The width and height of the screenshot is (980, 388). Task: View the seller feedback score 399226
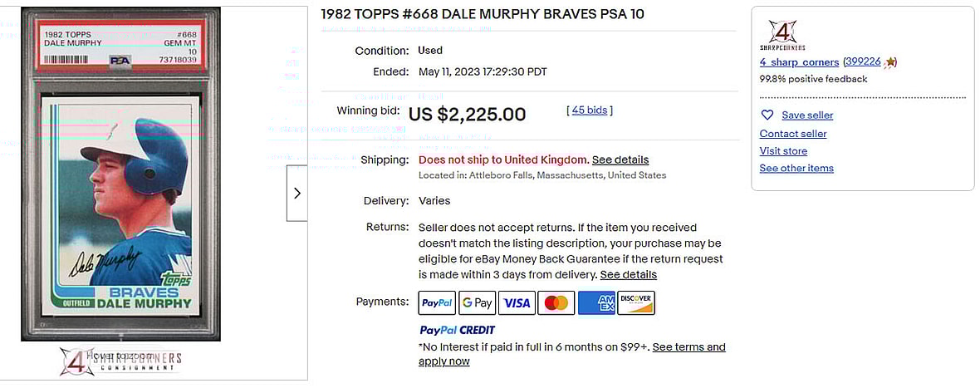[x=863, y=62]
